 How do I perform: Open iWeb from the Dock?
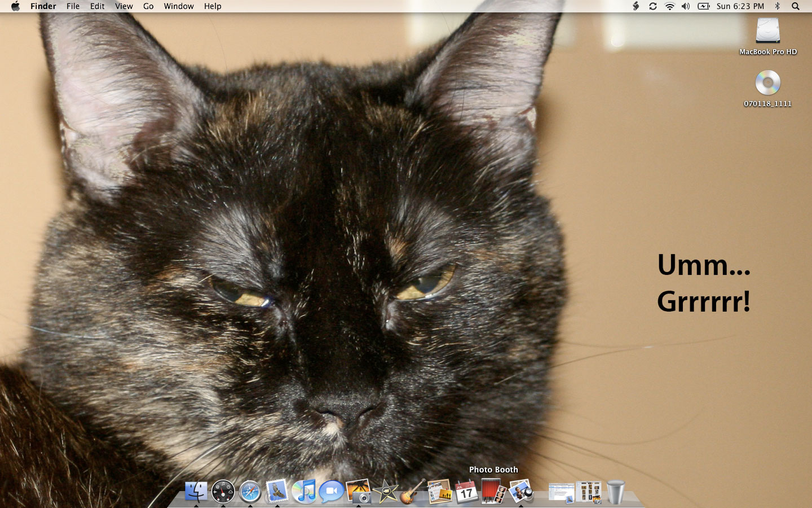point(439,491)
